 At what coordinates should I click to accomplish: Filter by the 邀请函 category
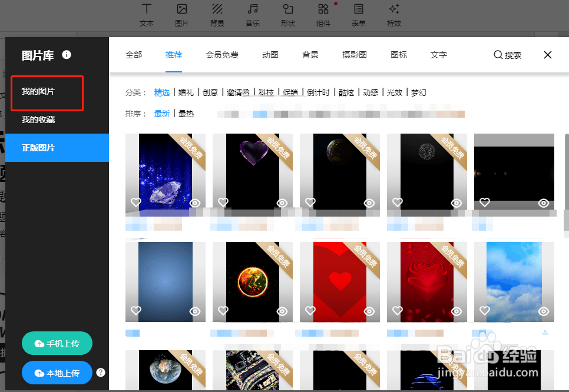(238, 92)
